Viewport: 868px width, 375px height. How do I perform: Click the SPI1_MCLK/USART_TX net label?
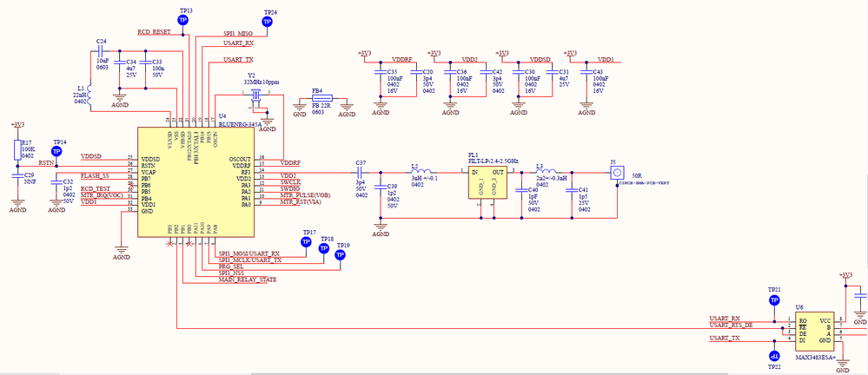pos(249,260)
